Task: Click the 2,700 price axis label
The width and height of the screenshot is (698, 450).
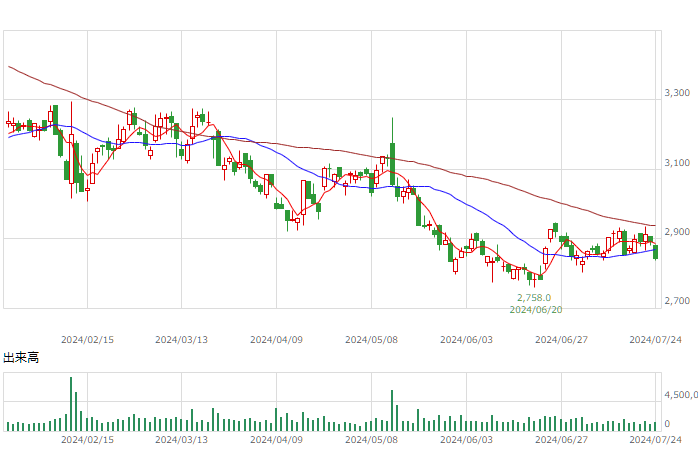Action: click(677, 301)
